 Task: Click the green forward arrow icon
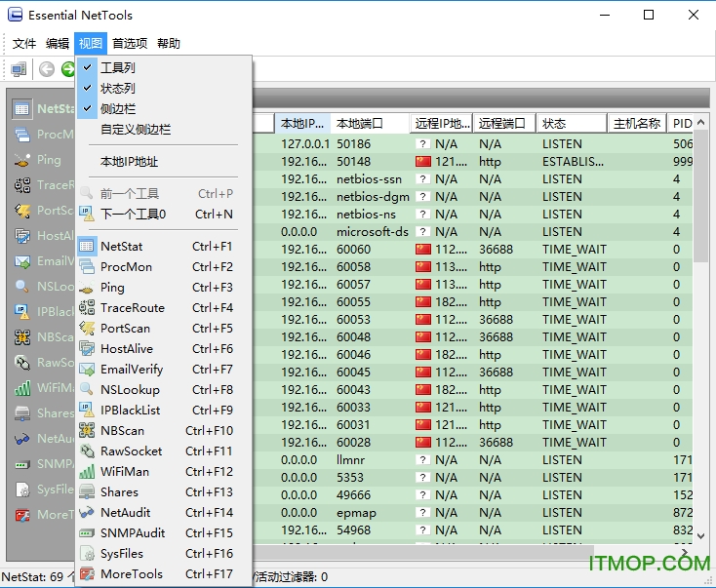68,69
